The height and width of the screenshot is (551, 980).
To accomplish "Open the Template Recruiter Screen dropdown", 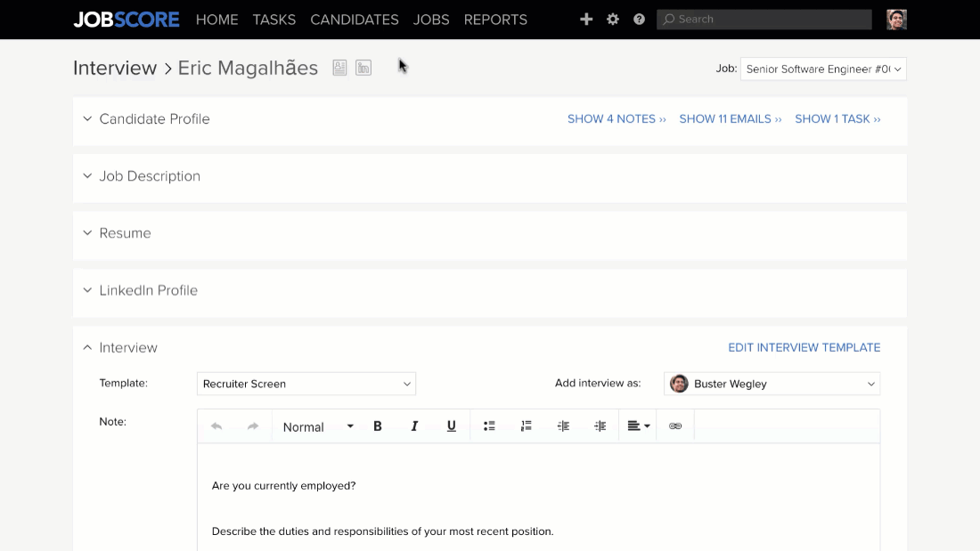I will click(x=306, y=384).
